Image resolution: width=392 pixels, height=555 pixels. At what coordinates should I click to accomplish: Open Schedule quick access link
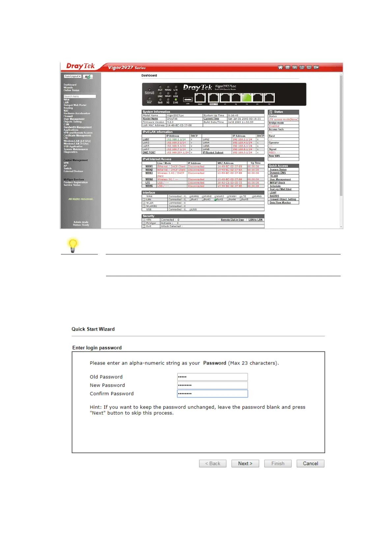click(x=275, y=186)
